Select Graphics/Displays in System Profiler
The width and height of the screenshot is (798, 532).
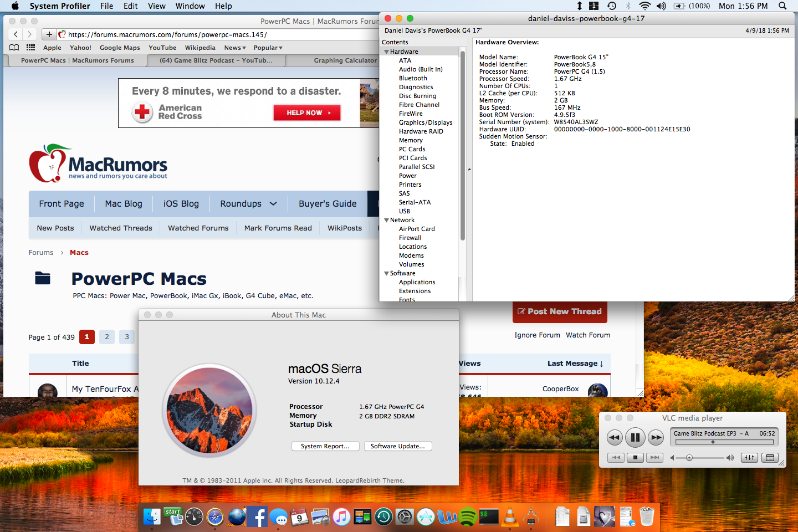coord(426,122)
